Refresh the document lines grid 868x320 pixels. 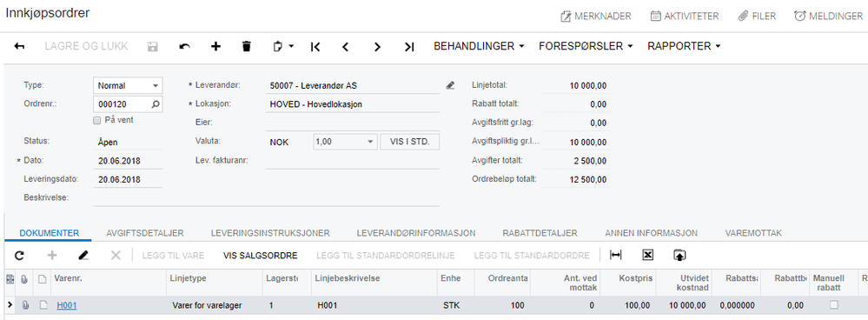click(19, 256)
